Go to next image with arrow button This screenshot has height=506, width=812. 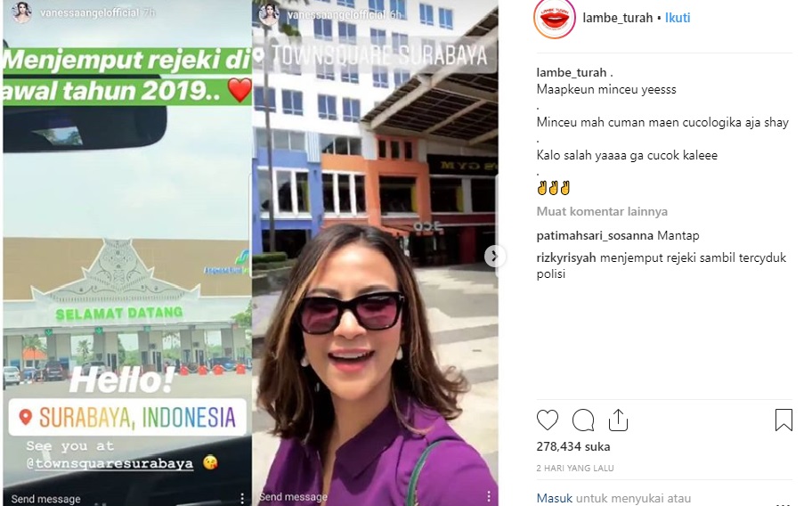(494, 256)
